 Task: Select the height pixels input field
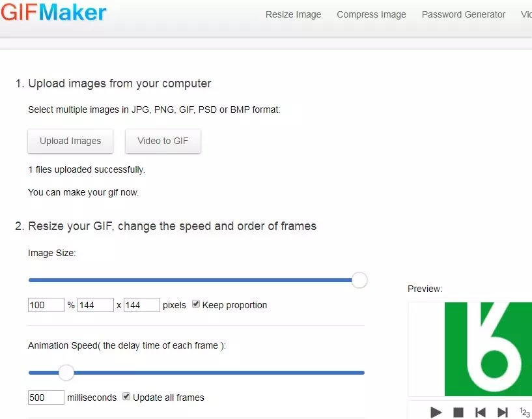(x=141, y=305)
